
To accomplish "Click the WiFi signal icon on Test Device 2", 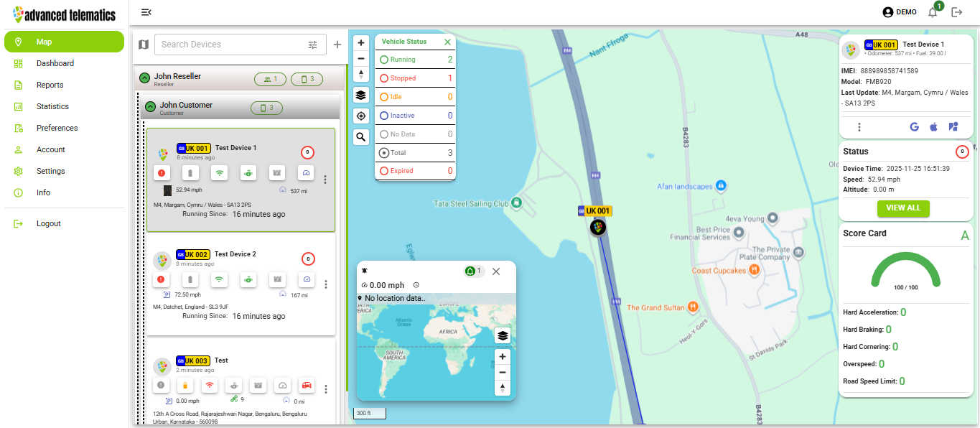I will click(x=219, y=279).
